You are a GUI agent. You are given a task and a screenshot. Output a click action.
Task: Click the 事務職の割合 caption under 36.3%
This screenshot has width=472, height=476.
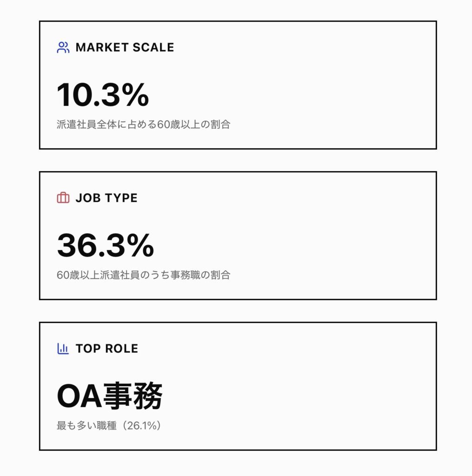click(x=199, y=275)
